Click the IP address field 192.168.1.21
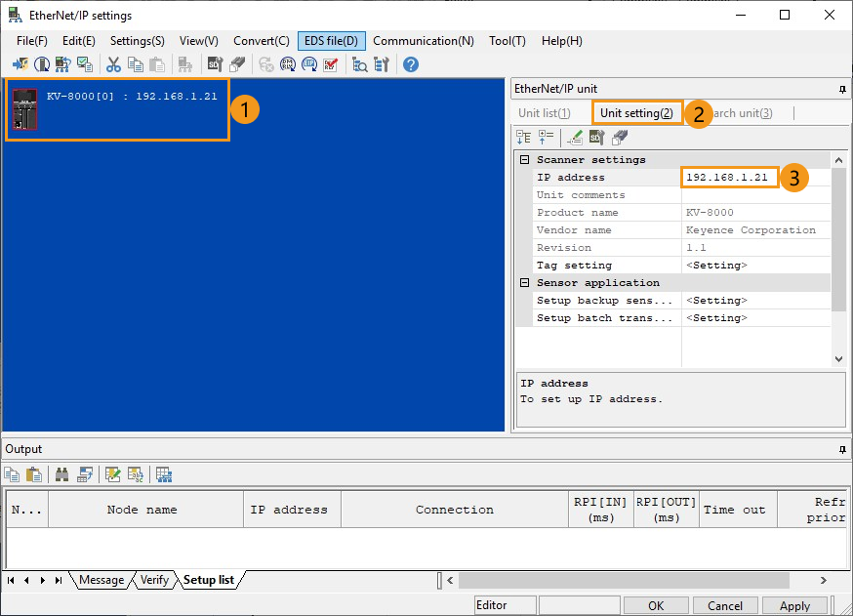The height and width of the screenshot is (616, 853). click(728, 178)
